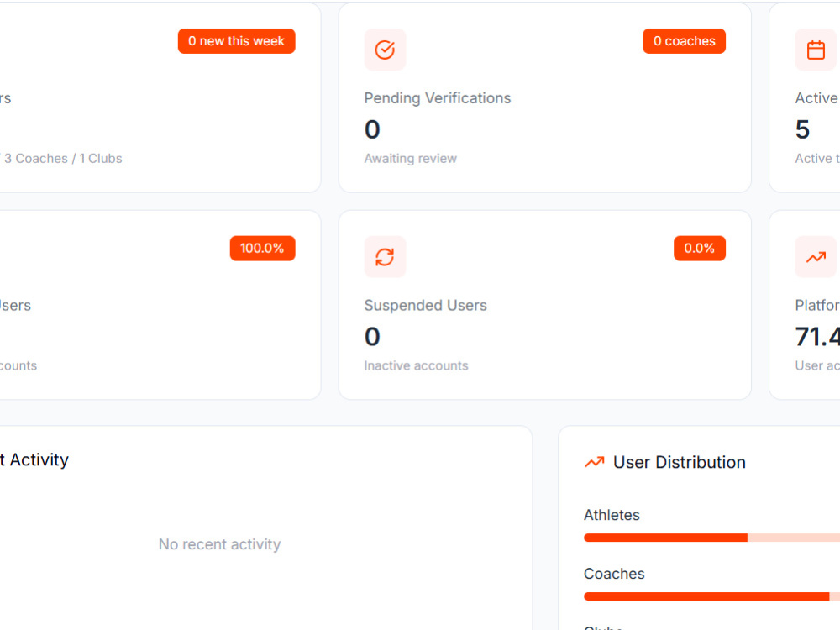Click the 100.0% badge
Image resolution: width=840 pixels, height=630 pixels.
262,249
